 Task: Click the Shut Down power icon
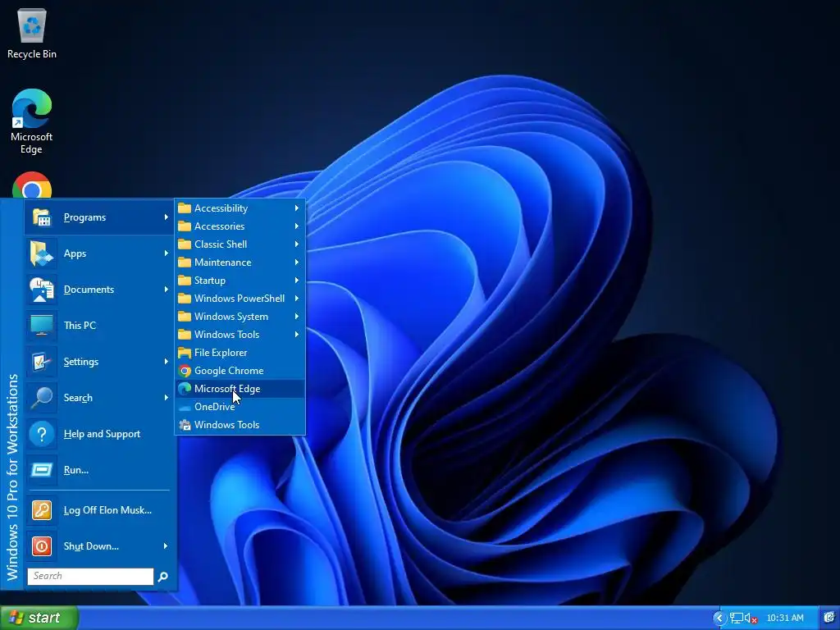pos(41,546)
